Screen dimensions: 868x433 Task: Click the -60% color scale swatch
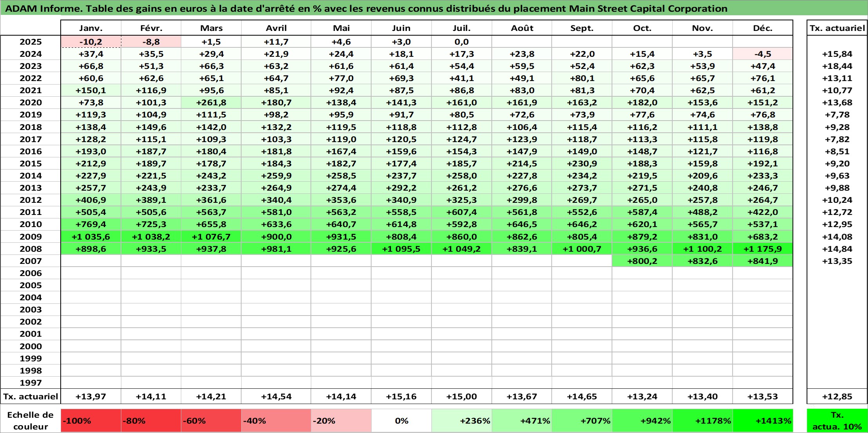click(211, 421)
